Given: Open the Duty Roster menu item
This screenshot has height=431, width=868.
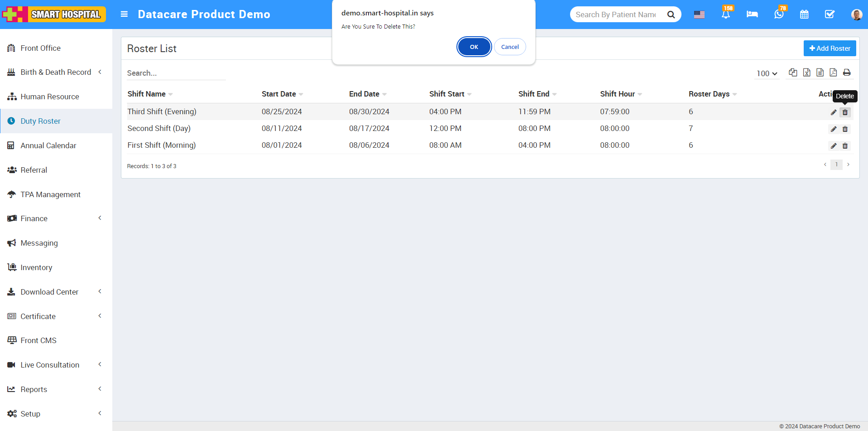Looking at the screenshot, I should [x=40, y=121].
